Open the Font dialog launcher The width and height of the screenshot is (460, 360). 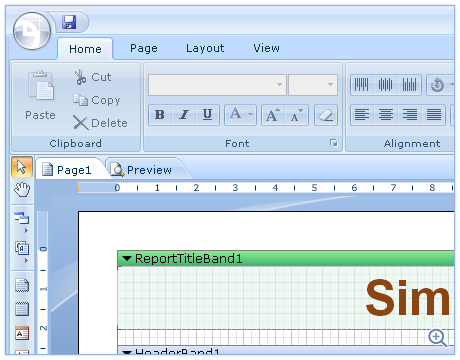pyautogui.click(x=334, y=143)
